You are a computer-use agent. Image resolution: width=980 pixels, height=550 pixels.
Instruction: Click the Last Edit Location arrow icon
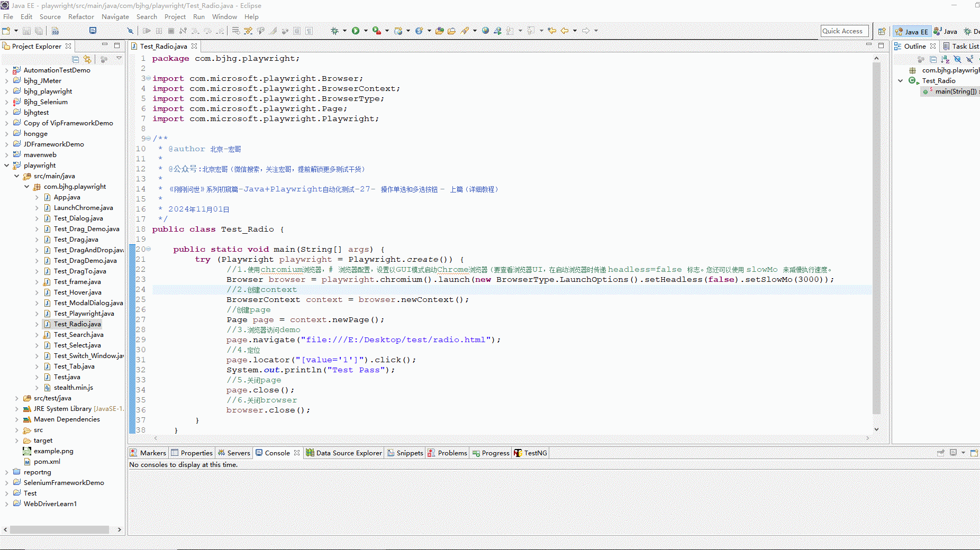click(552, 31)
